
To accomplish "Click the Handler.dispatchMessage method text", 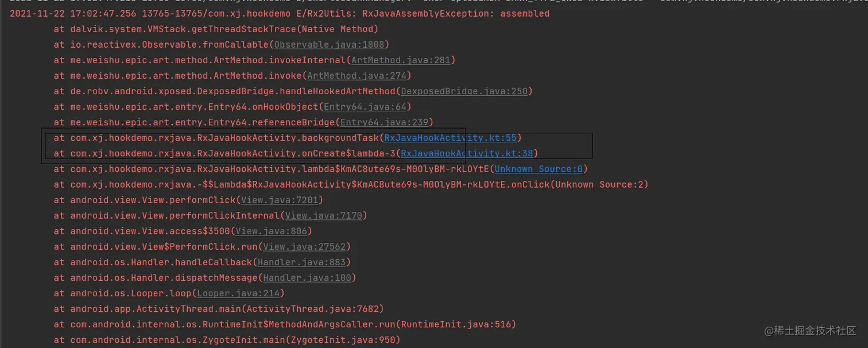I will click(x=164, y=277).
